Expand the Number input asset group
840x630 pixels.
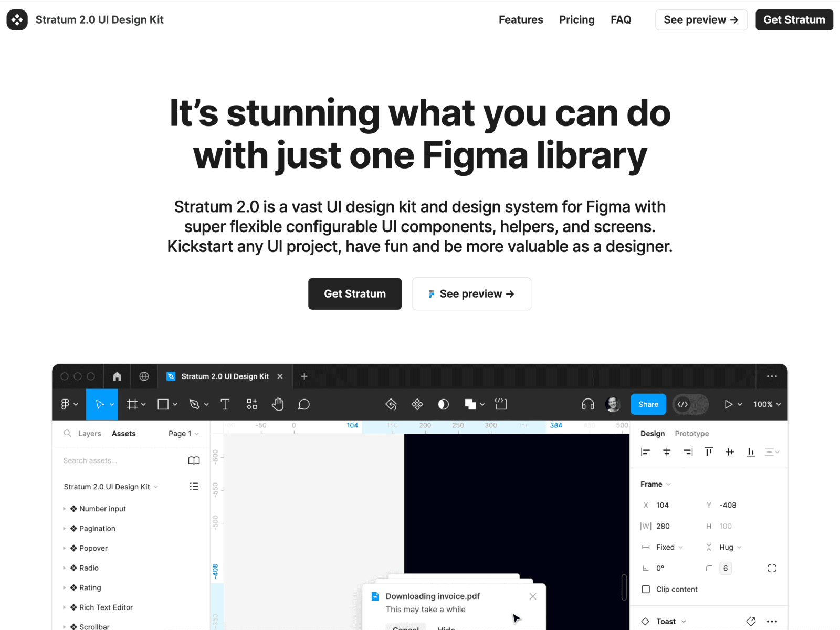65,509
